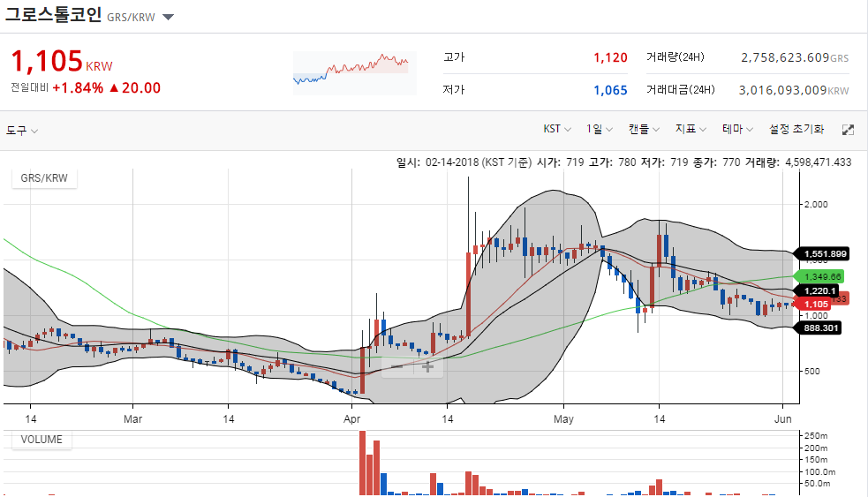Open the GRS/KRW market selector arrow
Screen dimensions: 868x497
169,17
